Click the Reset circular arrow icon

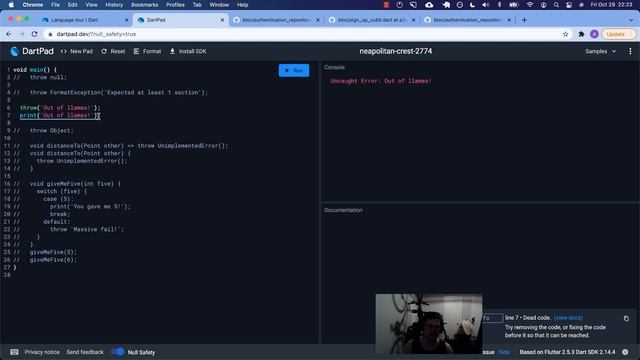pos(104,51)
